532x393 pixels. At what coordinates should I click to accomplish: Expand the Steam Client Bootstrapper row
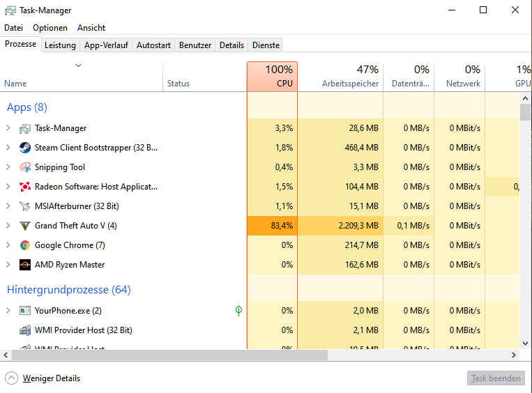[x=8, y=148]
